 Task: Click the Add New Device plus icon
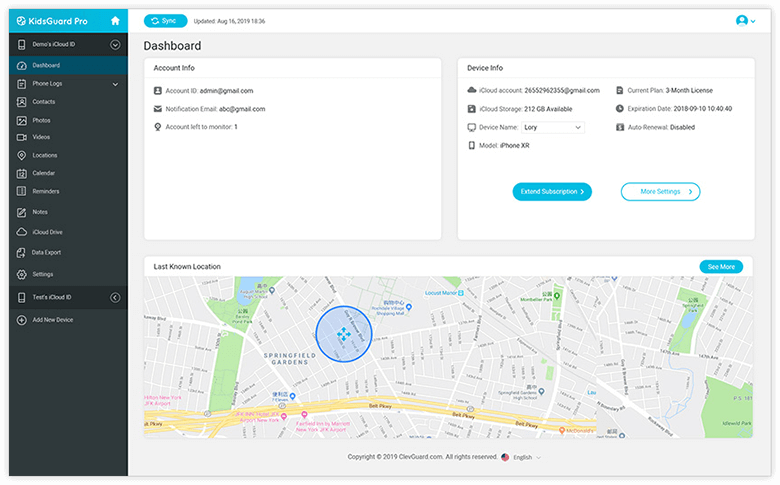pos(21,320)
